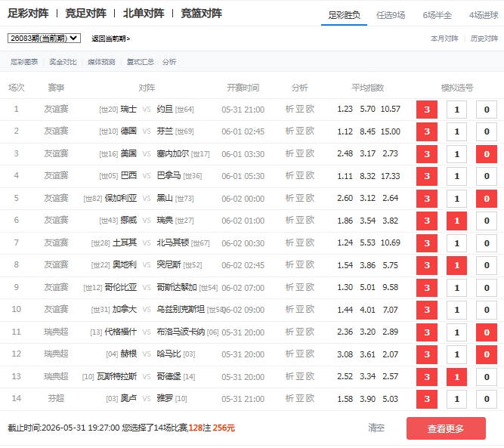Open the 足彩图表 link
Viewport: 504px width, 448px height.
pos(24,62)
